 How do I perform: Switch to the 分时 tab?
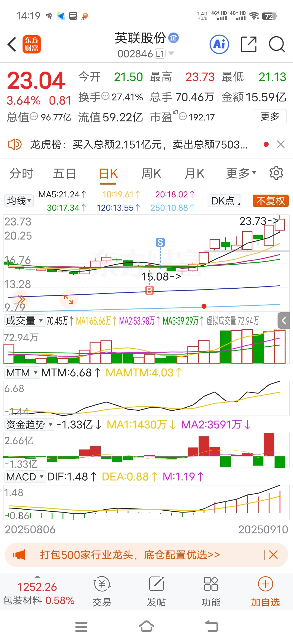(x=21, y=173)
